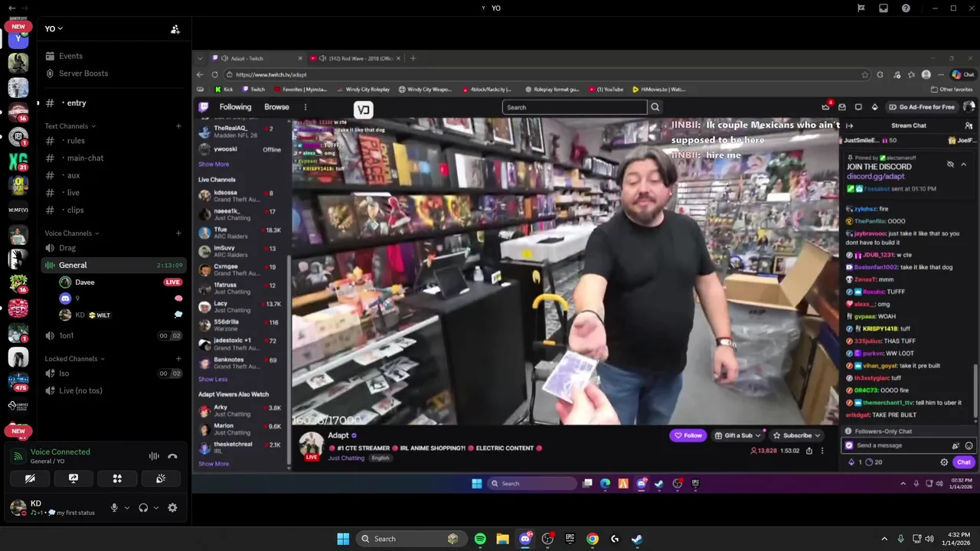
Task: Click Davee's red LIVE badge
Action: point(173,282)
